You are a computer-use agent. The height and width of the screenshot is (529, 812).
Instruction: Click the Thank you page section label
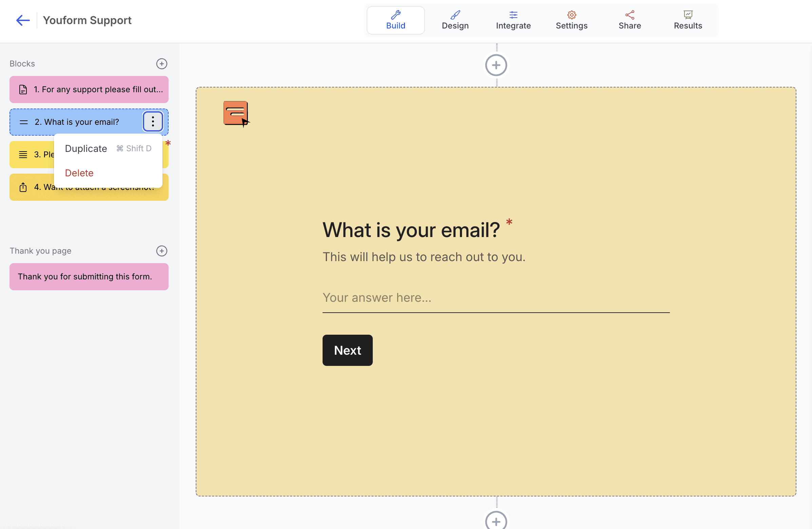[40, 251]
